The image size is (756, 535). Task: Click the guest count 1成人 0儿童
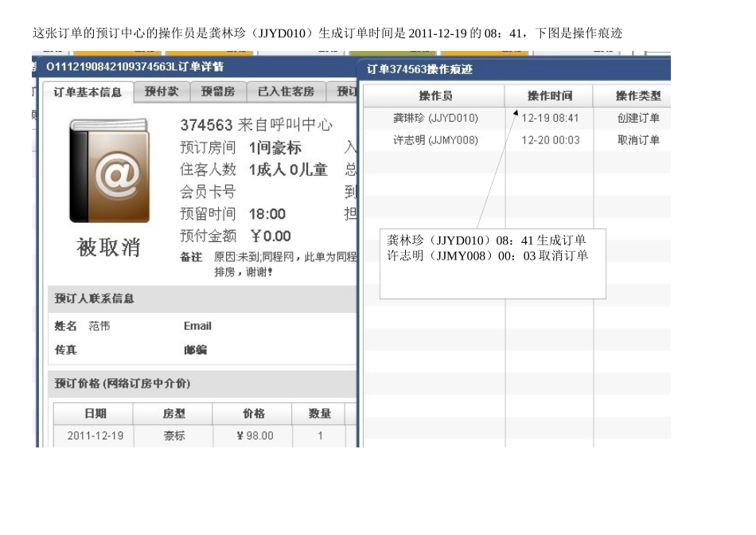coord(288,170)
